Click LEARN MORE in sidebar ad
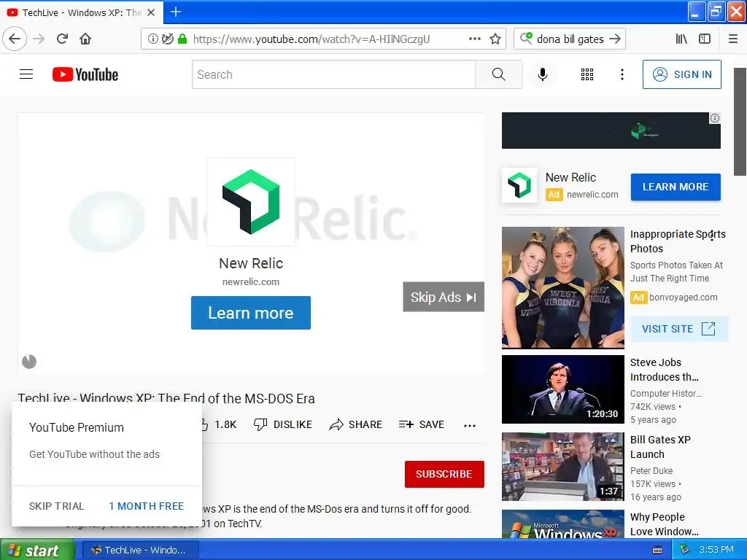The image size is (747, 560). pos(676,187)
